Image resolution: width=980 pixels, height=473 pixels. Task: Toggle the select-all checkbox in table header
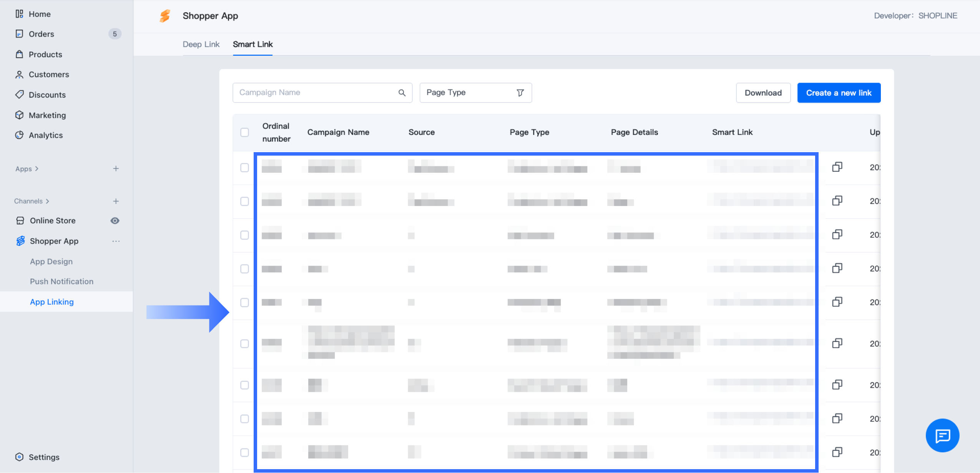click(x=244, y=132)
